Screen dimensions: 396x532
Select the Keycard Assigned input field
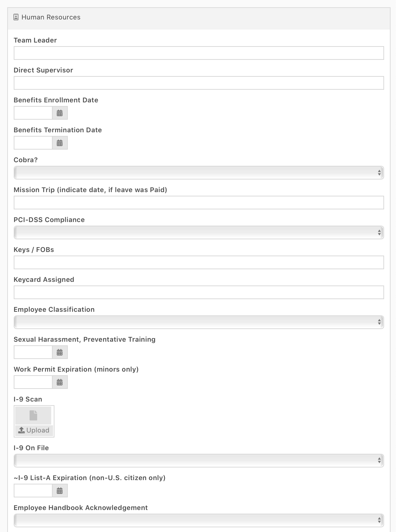tap(199, 292)
